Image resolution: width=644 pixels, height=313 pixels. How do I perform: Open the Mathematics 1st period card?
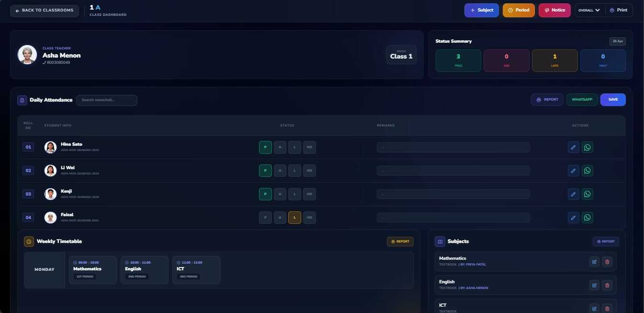(93, 270)
